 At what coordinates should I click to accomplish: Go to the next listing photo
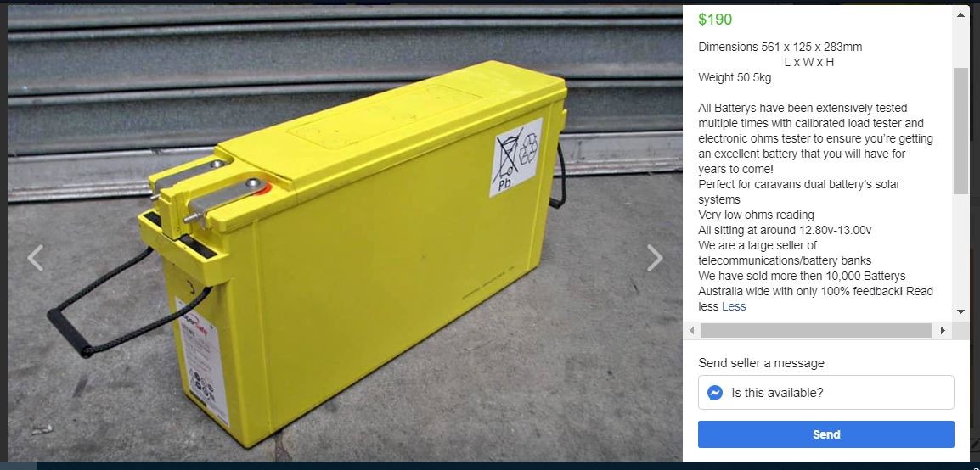tap(655, 258)
